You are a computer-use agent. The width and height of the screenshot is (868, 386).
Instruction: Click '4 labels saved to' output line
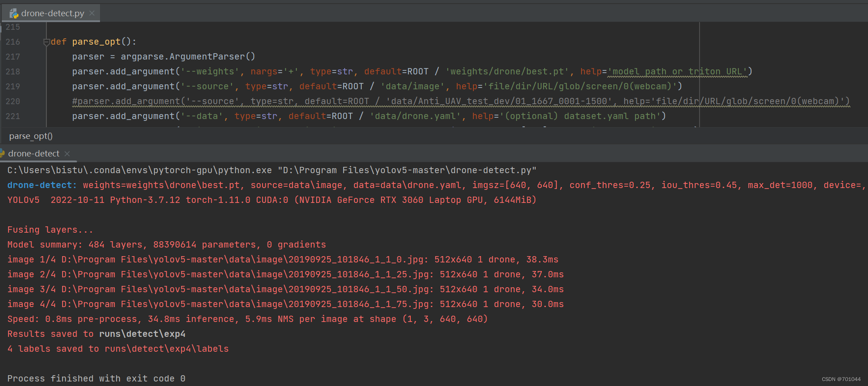pos(118,349)
